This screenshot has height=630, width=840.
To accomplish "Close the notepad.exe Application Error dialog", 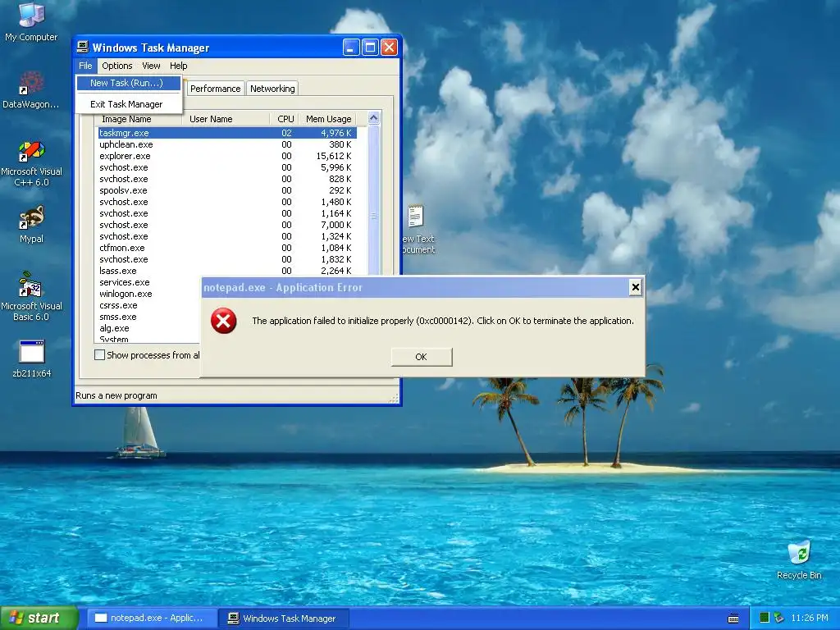I will (x=636, y=288).
